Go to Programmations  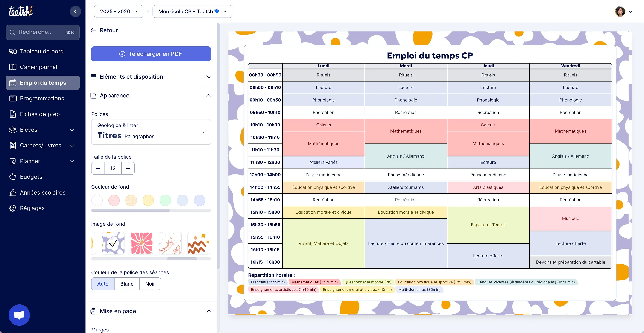coord(43,98)
